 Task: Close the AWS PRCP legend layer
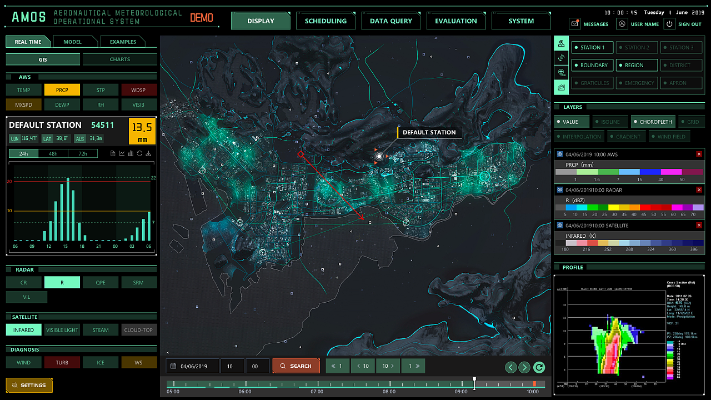pyautogui.click(x=699, y=154)
